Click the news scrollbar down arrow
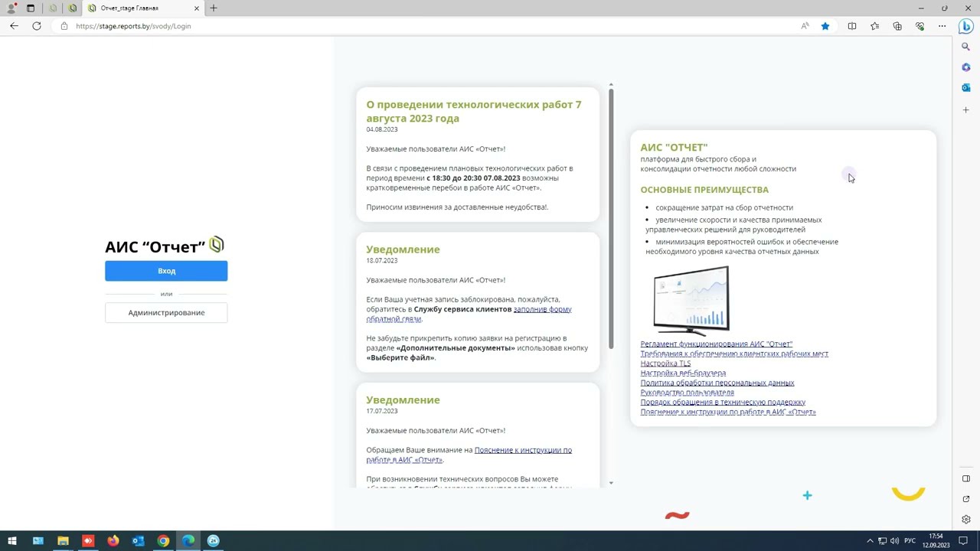This screenshot has width=980, height=551. [611, 483]
